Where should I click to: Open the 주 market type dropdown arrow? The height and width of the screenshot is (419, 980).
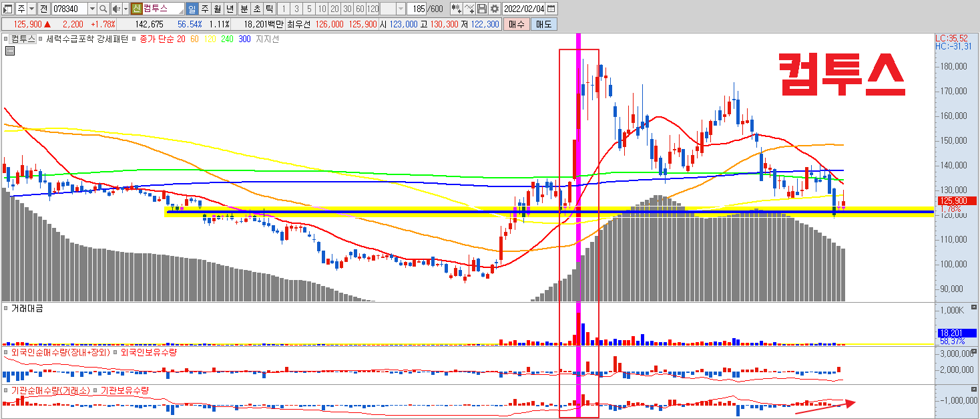coord(32,9)
